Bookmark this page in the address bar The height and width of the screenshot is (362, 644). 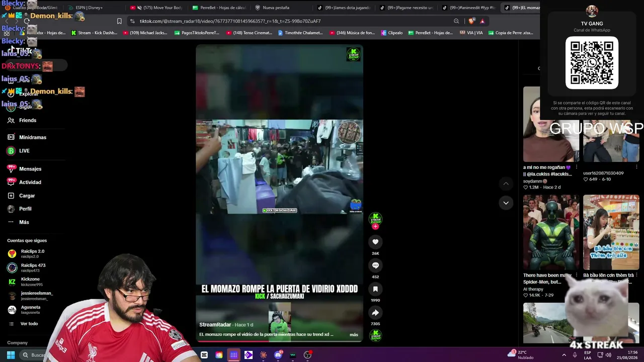pos(119,21)
